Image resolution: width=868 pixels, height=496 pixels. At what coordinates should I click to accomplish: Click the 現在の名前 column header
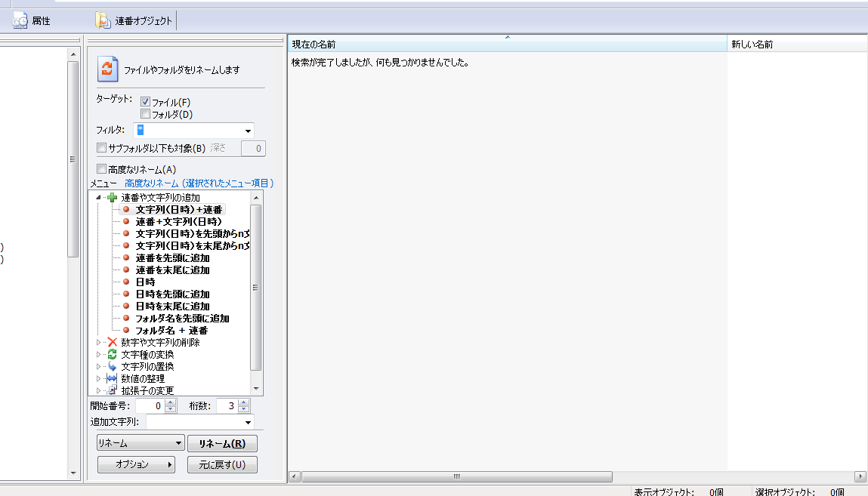506,42
